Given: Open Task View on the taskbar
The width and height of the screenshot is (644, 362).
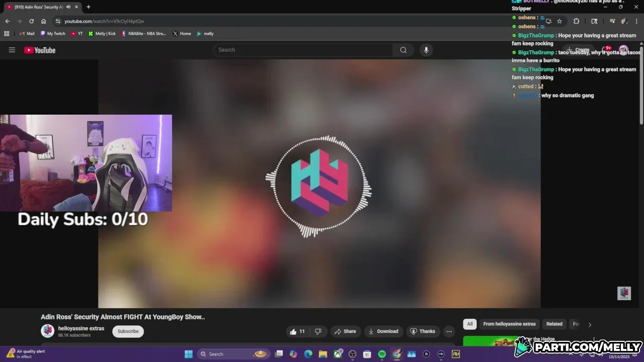Looking at the screenshot, I should [279, 354].
